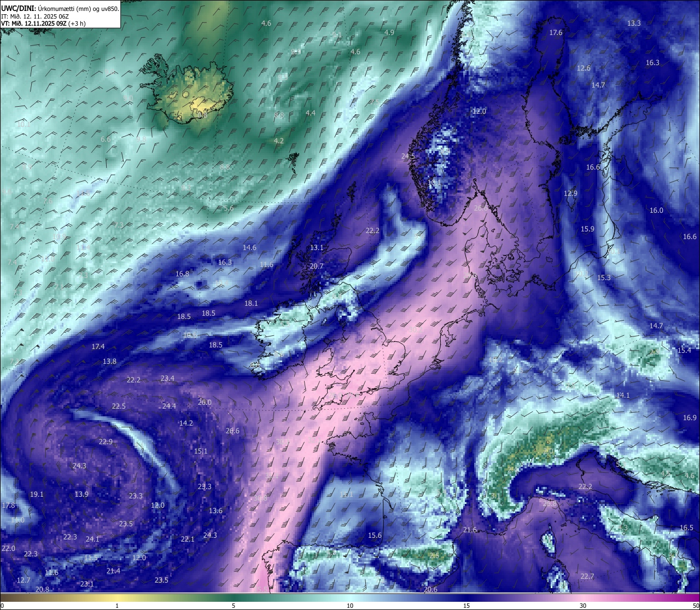The height and width of the screenshot is (610, 700).
Task: Click the map value 13.8
Action: [109, 361]
